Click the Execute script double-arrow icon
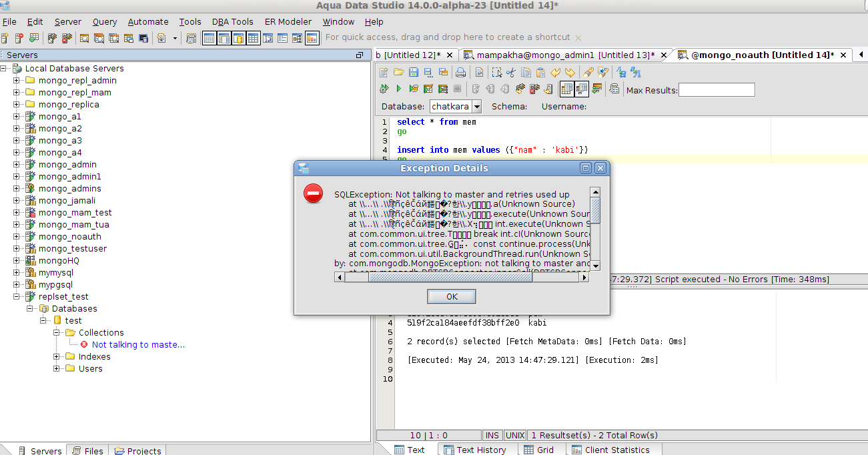The height and width of the screenshot is (455, 868). (x=384, y=89)
